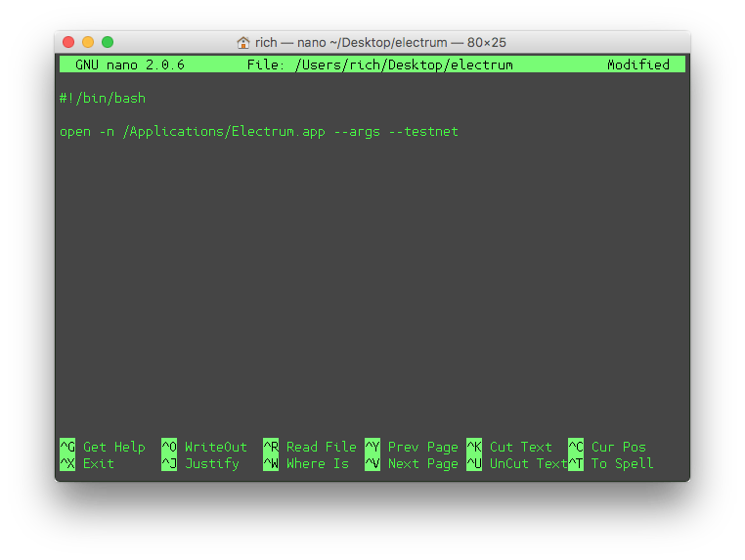This screenshot has width=745, height=560.
Task: Click 'Prev Page' shortcut label
Action: (423, 447)
